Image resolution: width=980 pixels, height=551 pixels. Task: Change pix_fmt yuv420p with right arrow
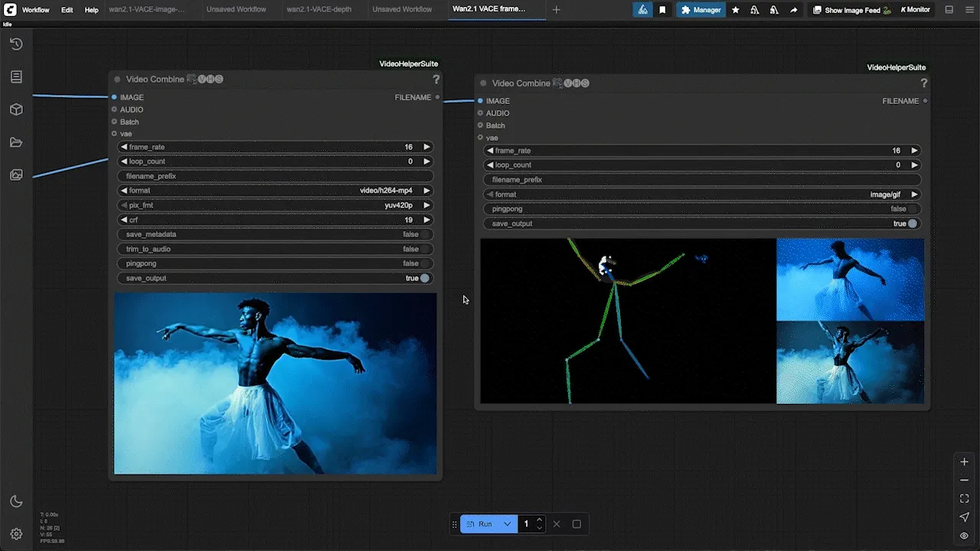(427, 205)
